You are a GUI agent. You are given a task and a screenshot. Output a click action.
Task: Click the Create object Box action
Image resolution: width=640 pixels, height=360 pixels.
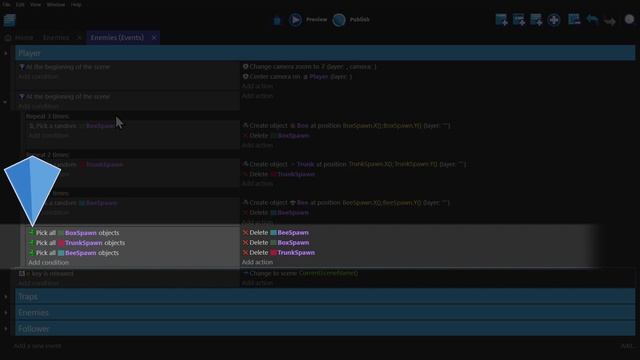tap(346, 126)
